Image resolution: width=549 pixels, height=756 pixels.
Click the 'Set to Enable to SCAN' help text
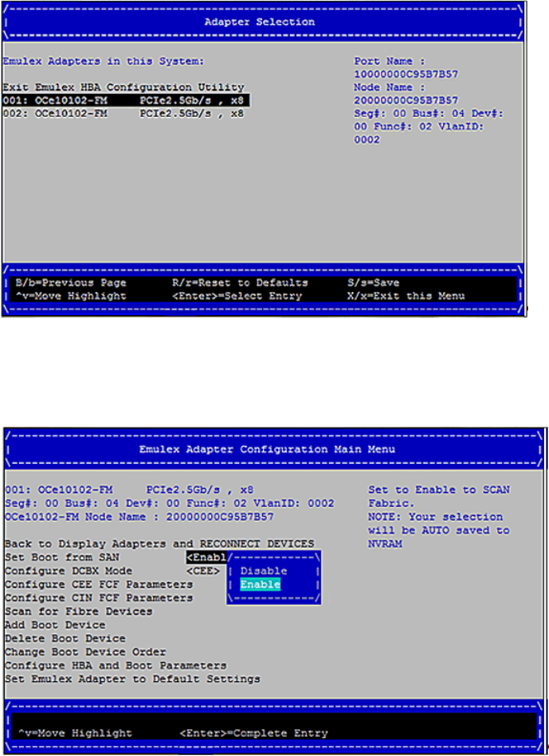click(x=439, y=490)
